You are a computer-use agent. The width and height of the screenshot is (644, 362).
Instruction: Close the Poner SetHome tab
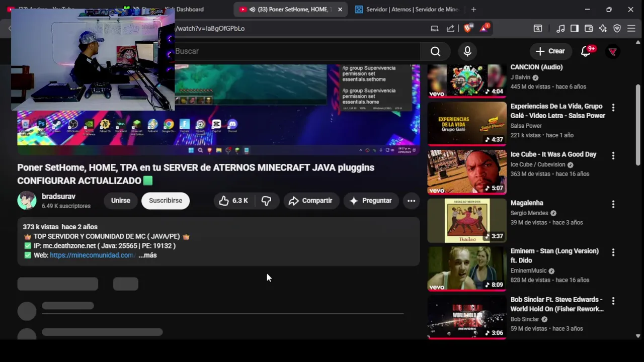(340, 9)
